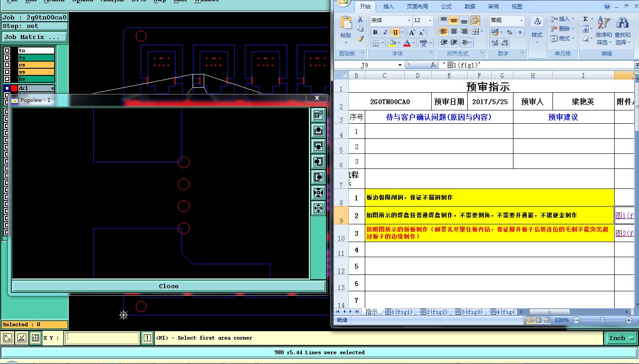Open the font name dropdown 宋体
639x364 pixels.
pyautogui.click(x=409, y=20)
